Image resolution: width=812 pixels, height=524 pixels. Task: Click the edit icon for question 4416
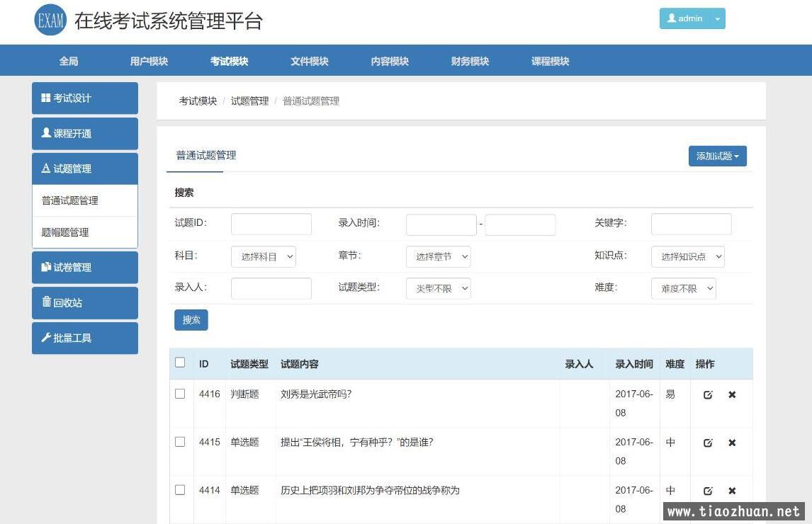[x=707, y=395]
